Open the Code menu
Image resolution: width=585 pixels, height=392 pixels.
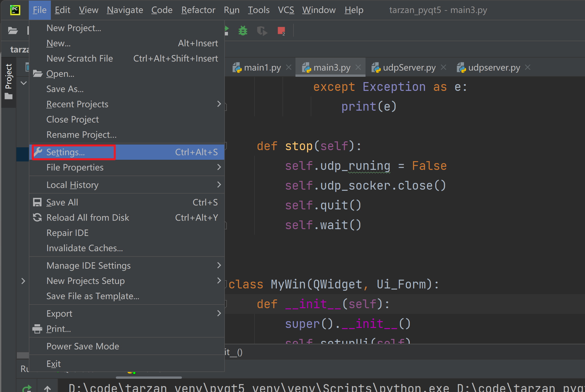point(162,10)
